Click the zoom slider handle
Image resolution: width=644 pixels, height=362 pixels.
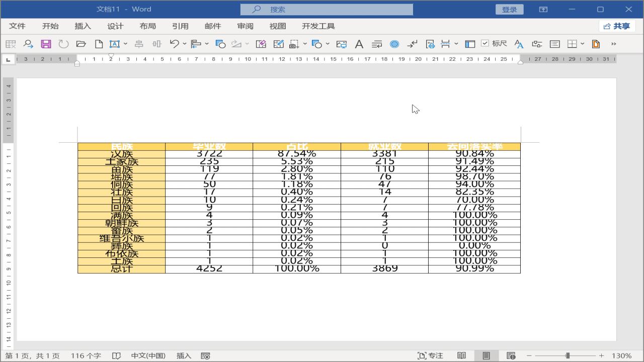(x=568, y=356)
